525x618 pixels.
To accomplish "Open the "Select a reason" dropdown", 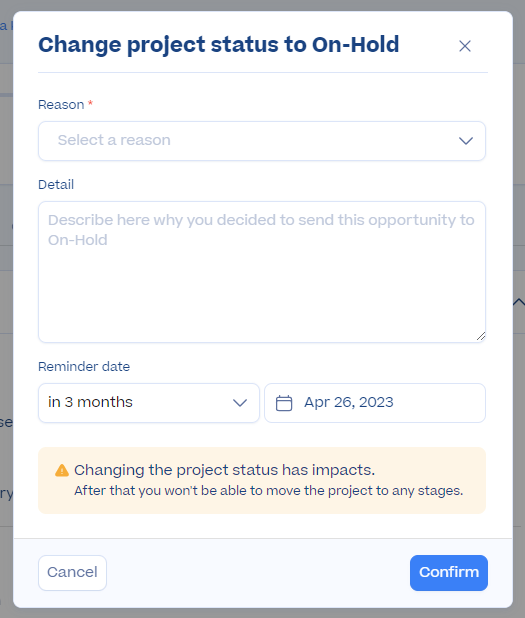I will 262,141.
